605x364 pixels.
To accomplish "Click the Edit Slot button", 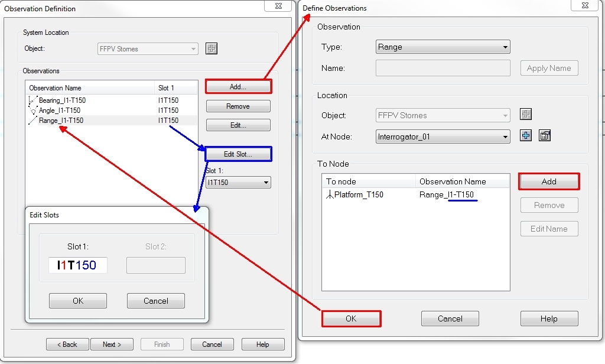I will click(238, 154).
